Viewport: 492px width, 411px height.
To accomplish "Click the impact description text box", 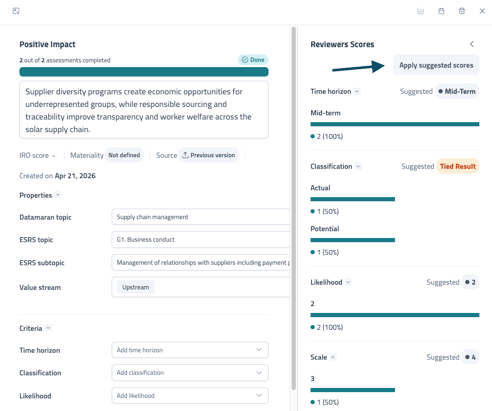I will 144,110.
